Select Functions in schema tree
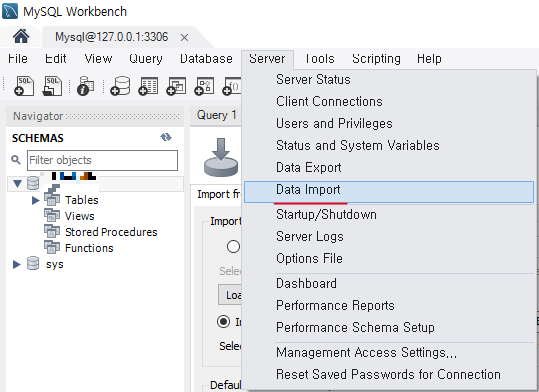Screen dimensions: 539x392 [89, 248]
